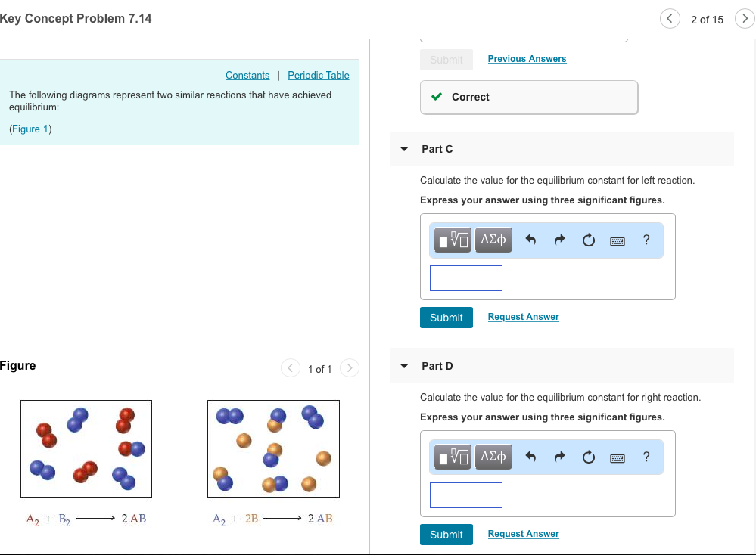Click the Figure 1 link
The image size is (756, 555).
click(x=30, y=129)
